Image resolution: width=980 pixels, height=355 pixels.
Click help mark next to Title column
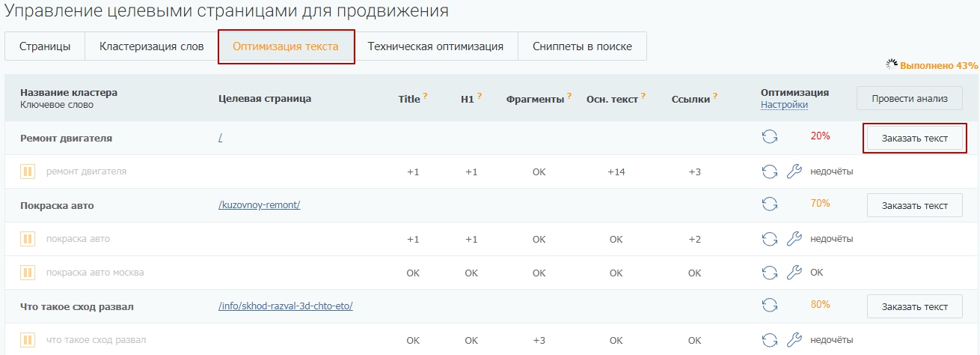(425, 96)
